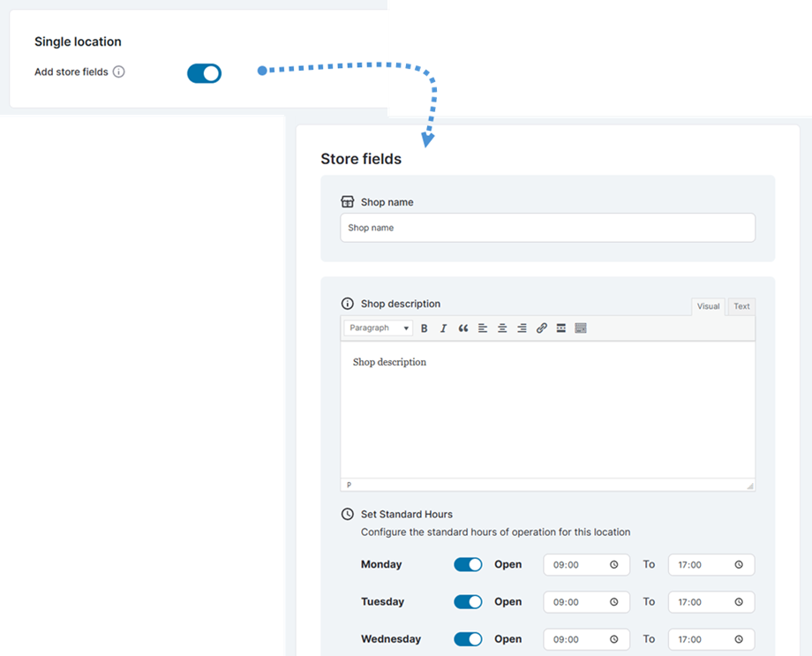Insert Read More tag in editor

tap(561, 328)
